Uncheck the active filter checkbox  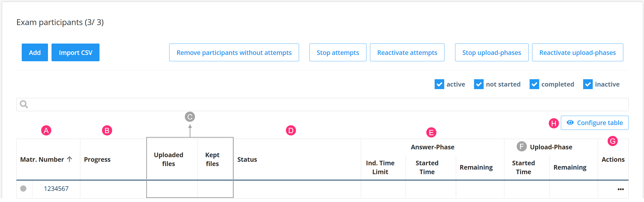click(439, 84)
